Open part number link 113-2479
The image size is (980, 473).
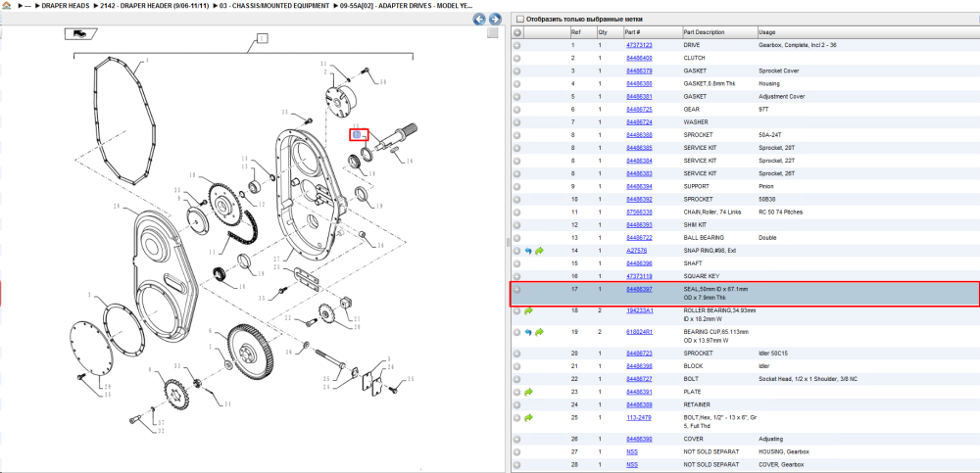click(638, 417)
